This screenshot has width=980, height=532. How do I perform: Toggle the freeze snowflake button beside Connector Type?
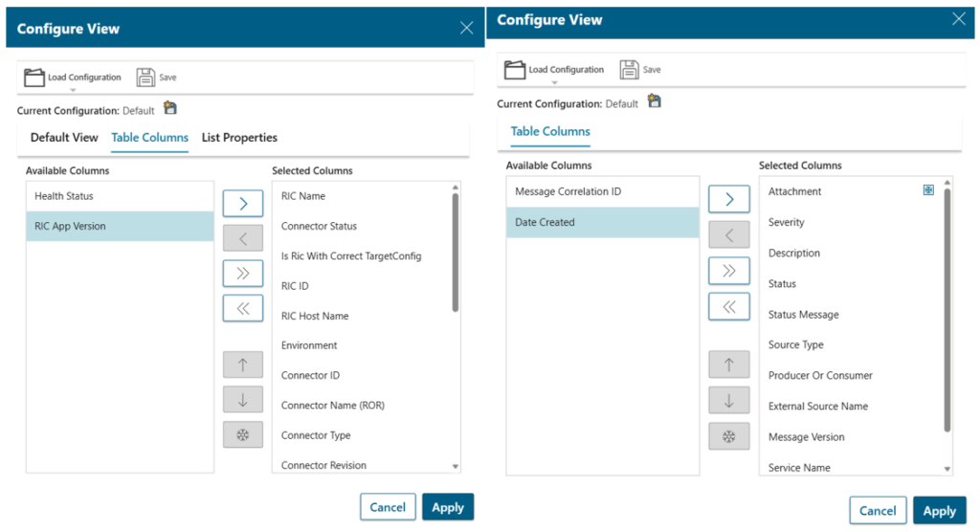tap(242, 435)
